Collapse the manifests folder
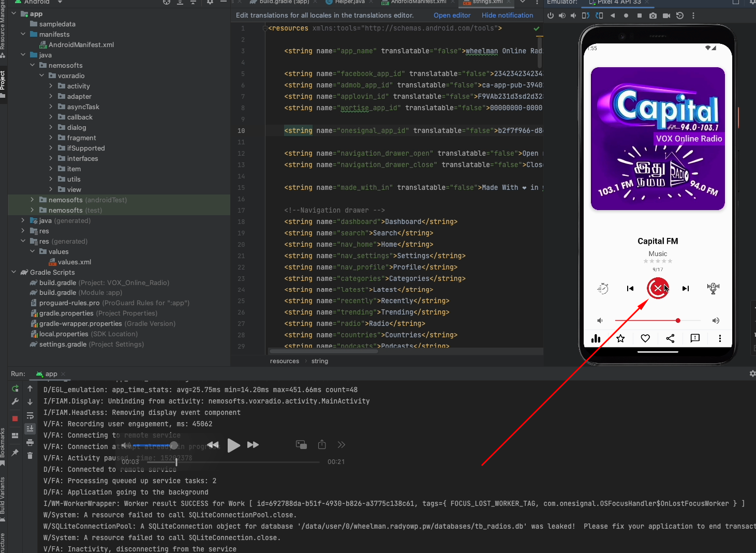756x553 pixels. point(23,34)
